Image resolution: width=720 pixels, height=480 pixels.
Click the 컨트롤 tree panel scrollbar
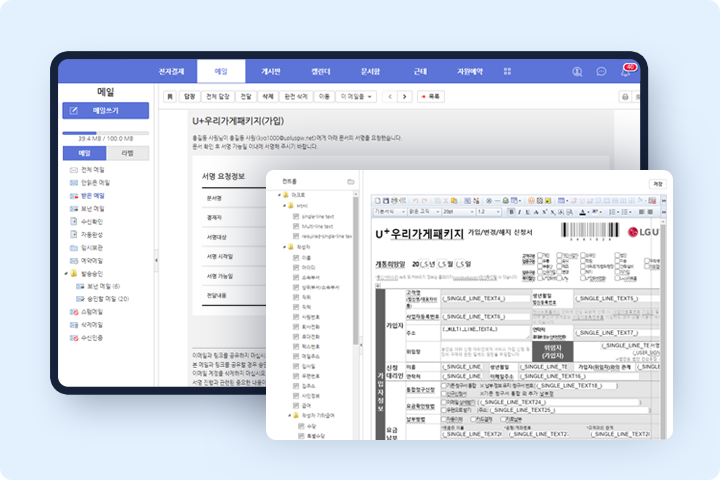(x=355, y=271)
